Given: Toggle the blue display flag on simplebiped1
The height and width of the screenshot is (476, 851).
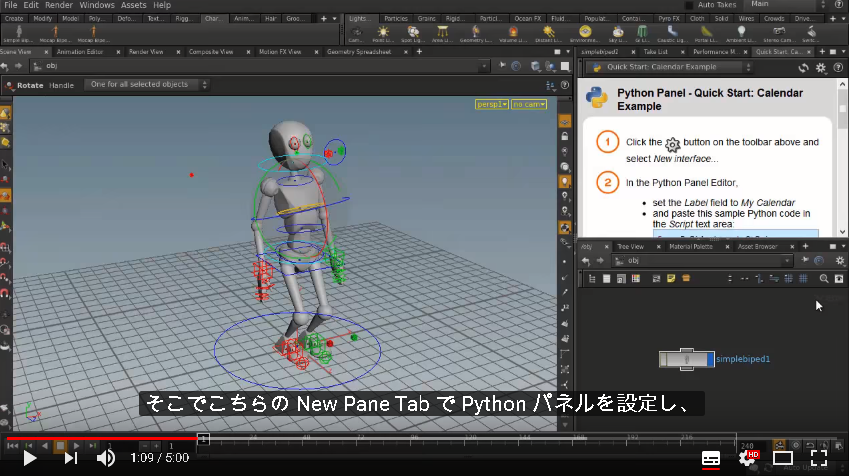Looking at the screenshot, I should tap(710, 359).
